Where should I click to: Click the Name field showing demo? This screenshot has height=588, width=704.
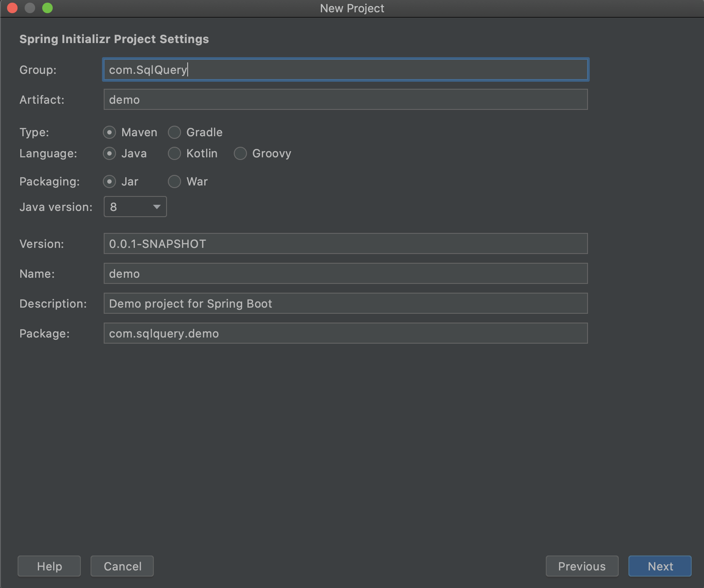[345, 273]
